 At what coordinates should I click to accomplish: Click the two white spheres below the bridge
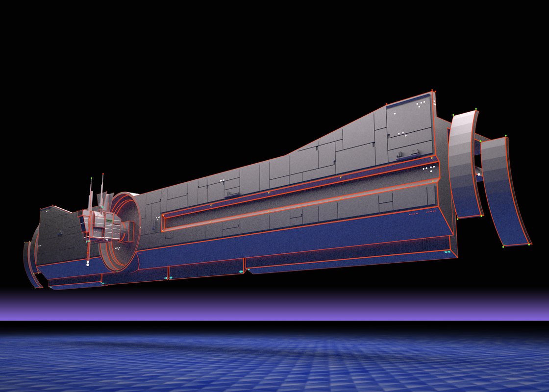pyautogui.click(x=88, y=264)
